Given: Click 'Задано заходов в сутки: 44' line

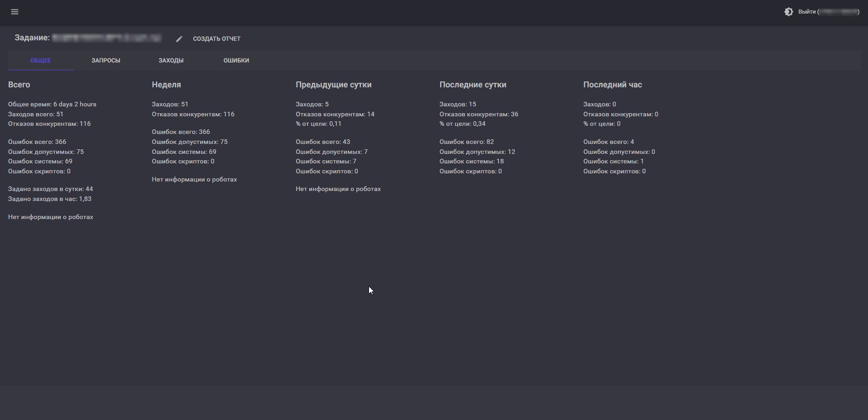Looking at the screenshot, I should (x=50, y=189).
